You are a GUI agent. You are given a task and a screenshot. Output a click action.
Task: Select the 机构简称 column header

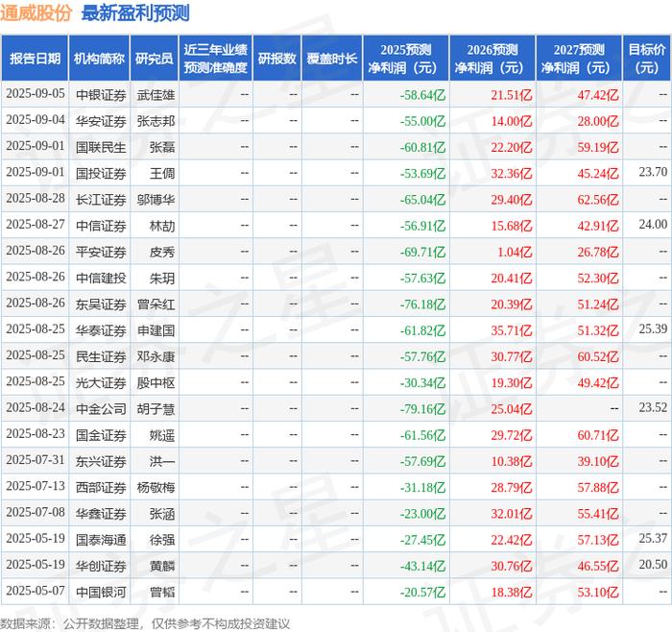point(99,59)
